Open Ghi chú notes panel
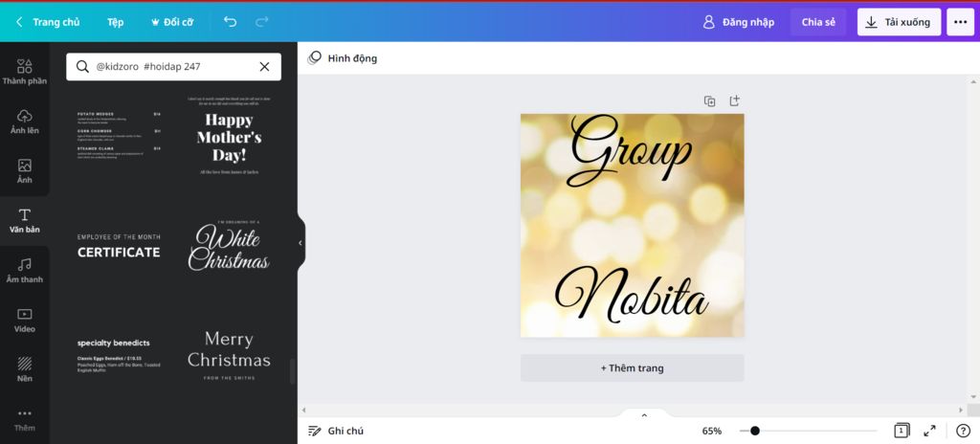980x444 pixels. 336,431
